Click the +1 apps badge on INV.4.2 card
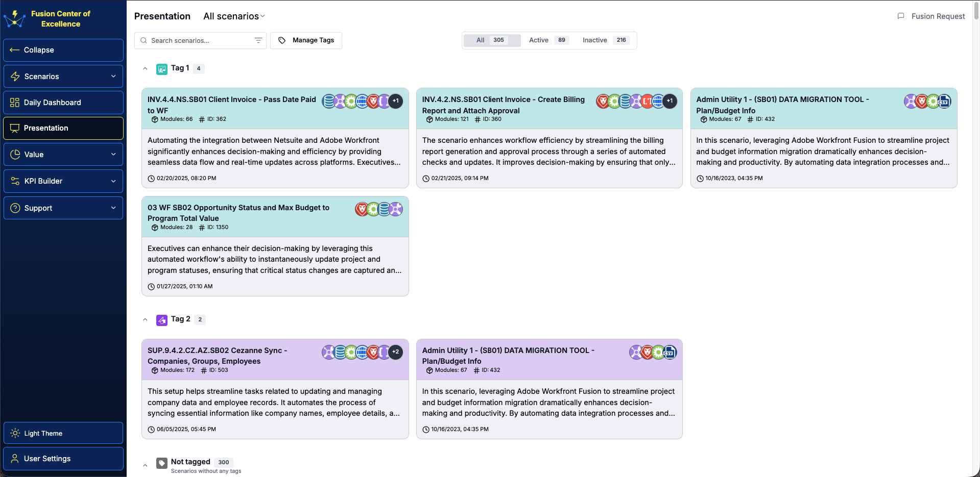 (x=670, y=101)
